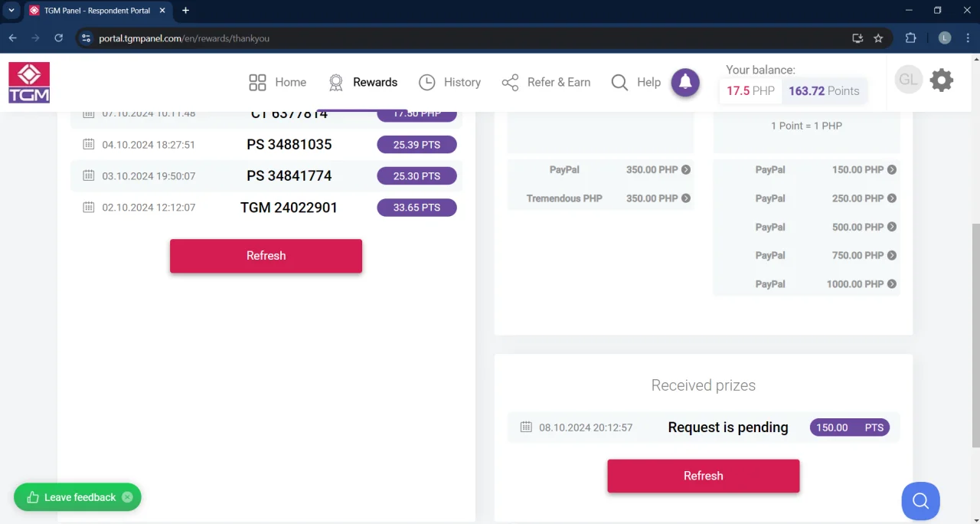Open the browser menu three dots
Viewport: 980px width, 524px height.
point(967,38)
